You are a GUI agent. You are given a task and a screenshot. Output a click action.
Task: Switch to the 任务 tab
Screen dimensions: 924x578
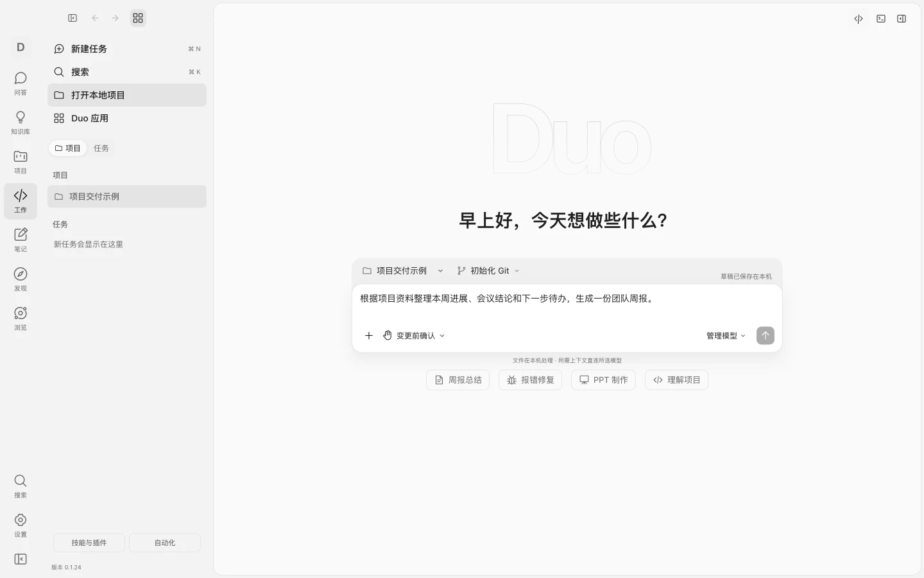coord(101,148)
